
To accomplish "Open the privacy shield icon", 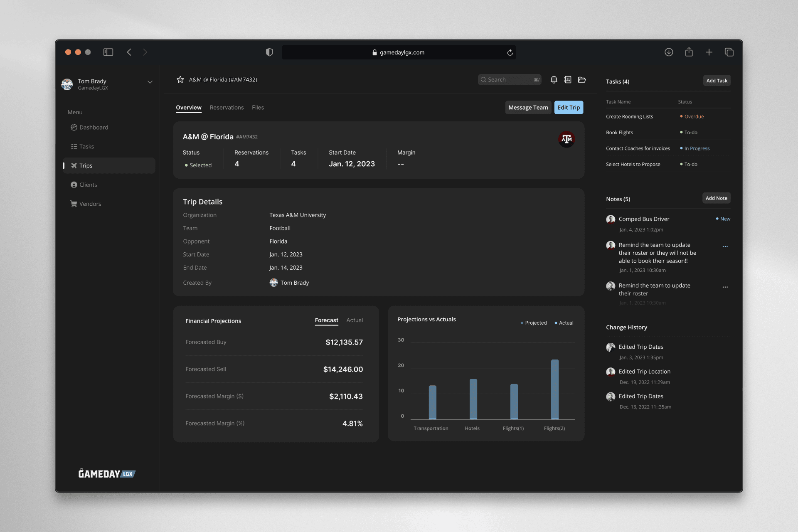I will [269, 52].
